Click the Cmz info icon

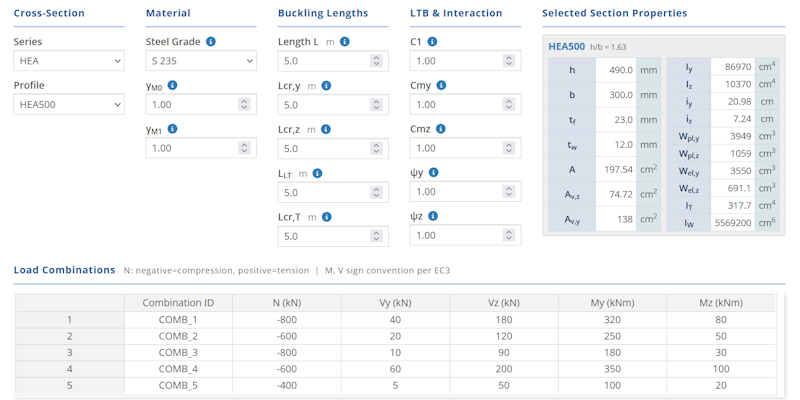pyautogui.click(x=441, y=129)
